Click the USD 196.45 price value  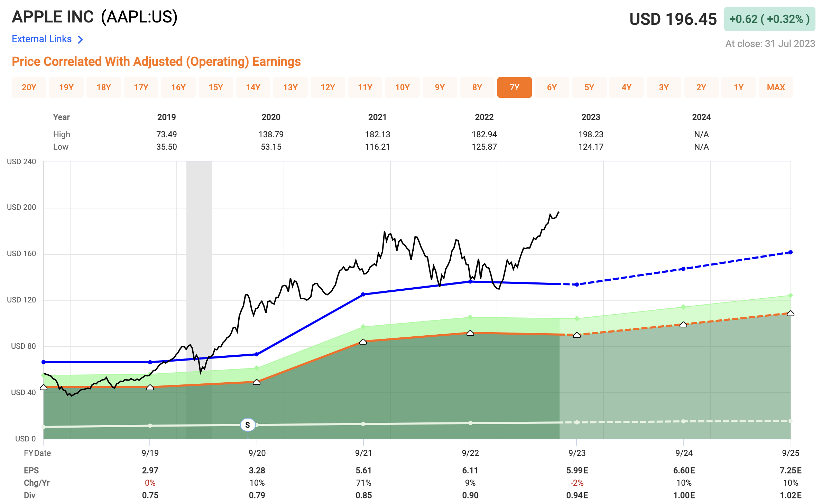pyautogui.click(x=673, y=19)
